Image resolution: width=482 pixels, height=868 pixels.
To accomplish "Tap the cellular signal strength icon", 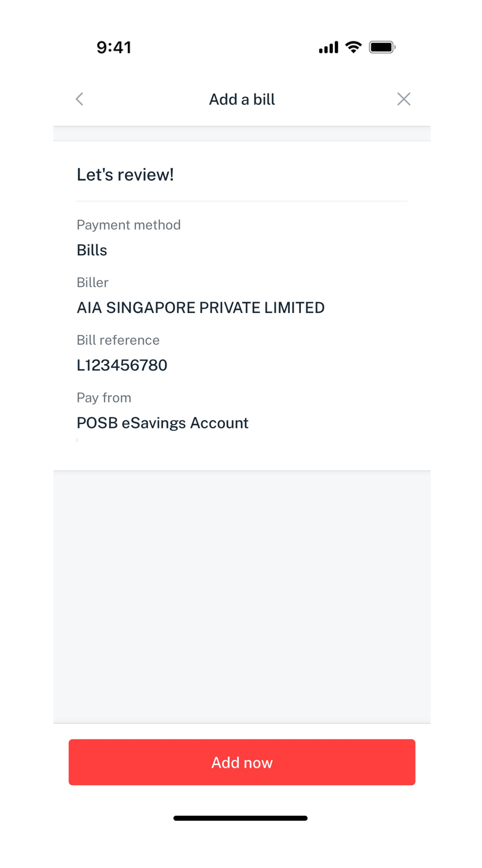I will point(328,47).
